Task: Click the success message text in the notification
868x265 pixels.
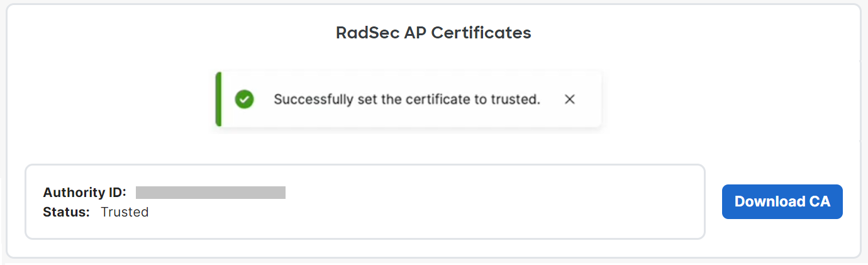Action: pos(407,99)
